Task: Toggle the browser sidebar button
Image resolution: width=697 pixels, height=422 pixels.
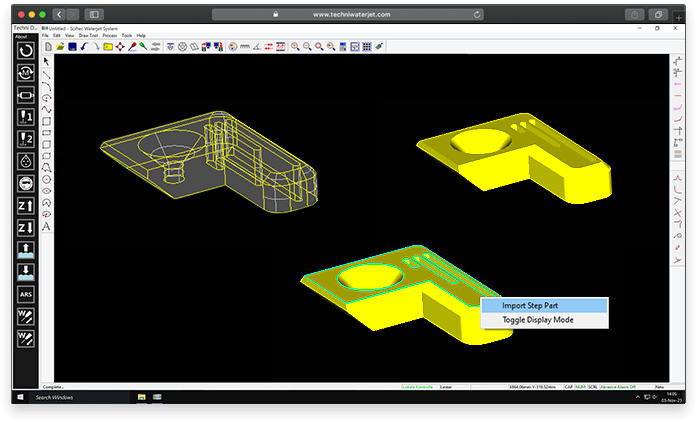Action: [x=94, y=15]
